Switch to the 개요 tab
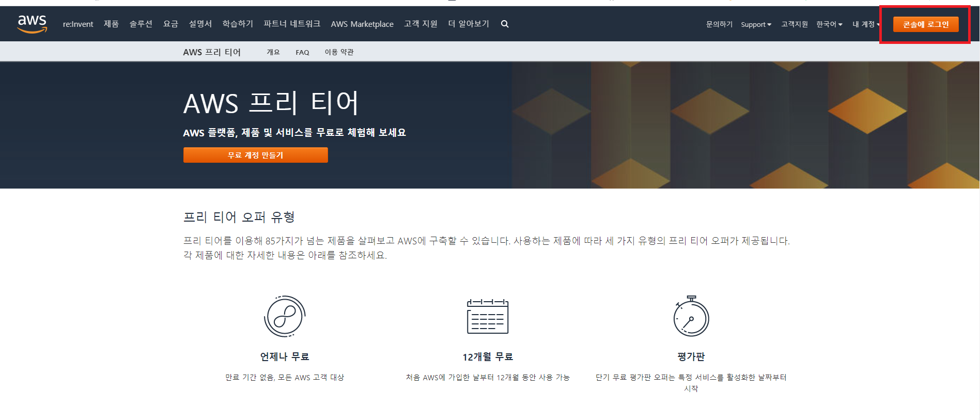Image resolution: width=980 pixels, height=420 pixels. click(x=273, y=52)
